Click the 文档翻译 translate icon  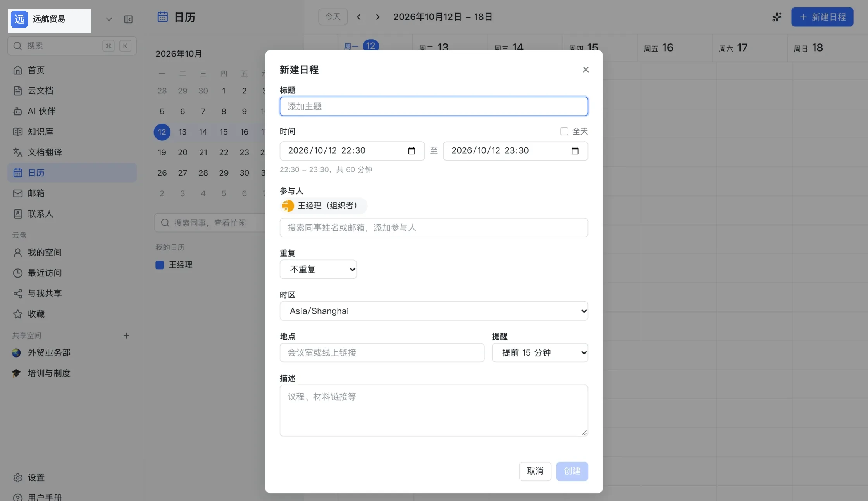click(x=18, y=152)
